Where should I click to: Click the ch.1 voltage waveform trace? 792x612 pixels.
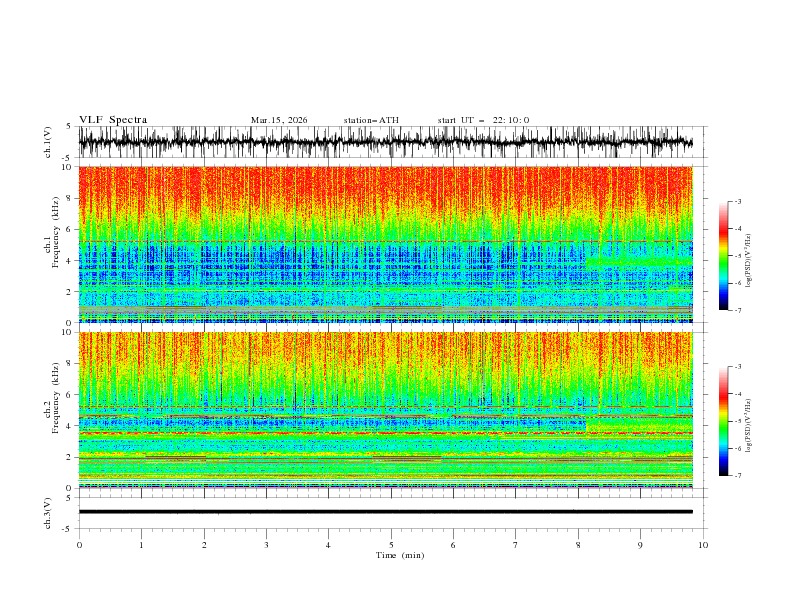[x=385, y=142]
